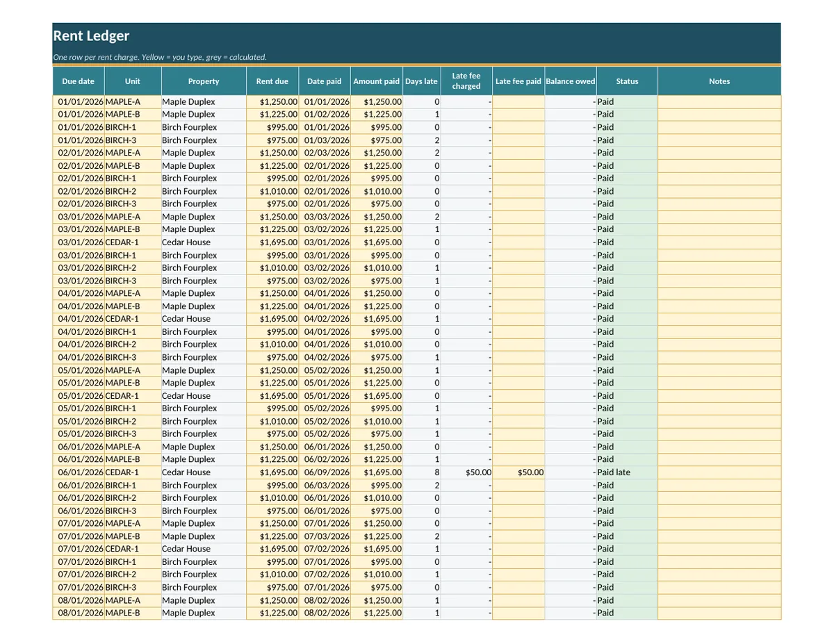Click MAPLE-A unit in the 08/01/2026 row
This screenshot has height=644, width=834.
pyautogui.click(x=133, y=600)
